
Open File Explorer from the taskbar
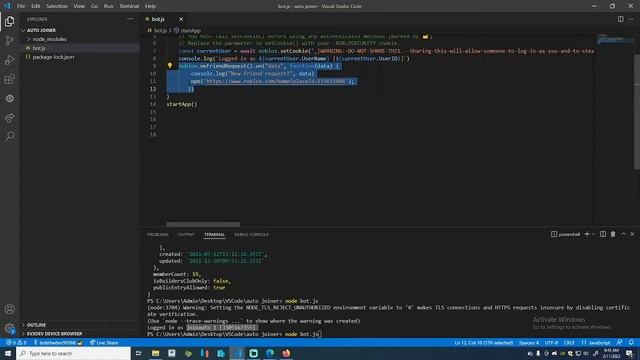point(156,353)
